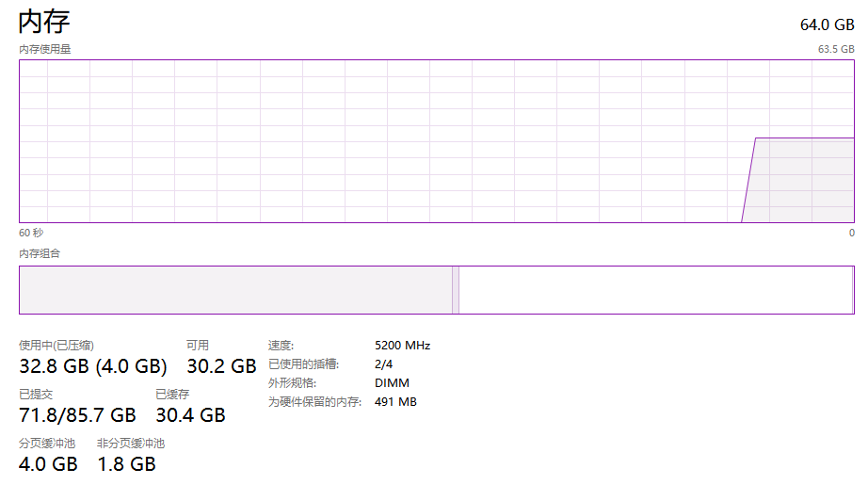Click the 60 秒 time axis label
The height and width of the screenshot is (501, 868).
pyautogui.click(x=31, y=233)
